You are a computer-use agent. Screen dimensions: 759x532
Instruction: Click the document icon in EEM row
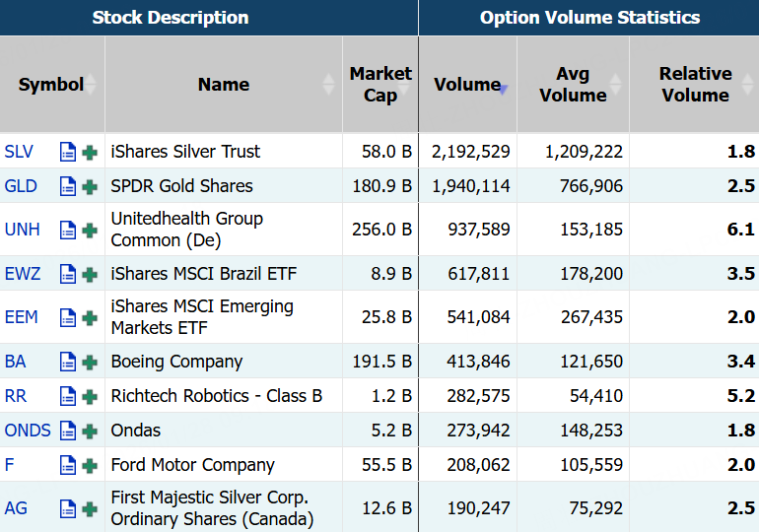pos(68,317)
